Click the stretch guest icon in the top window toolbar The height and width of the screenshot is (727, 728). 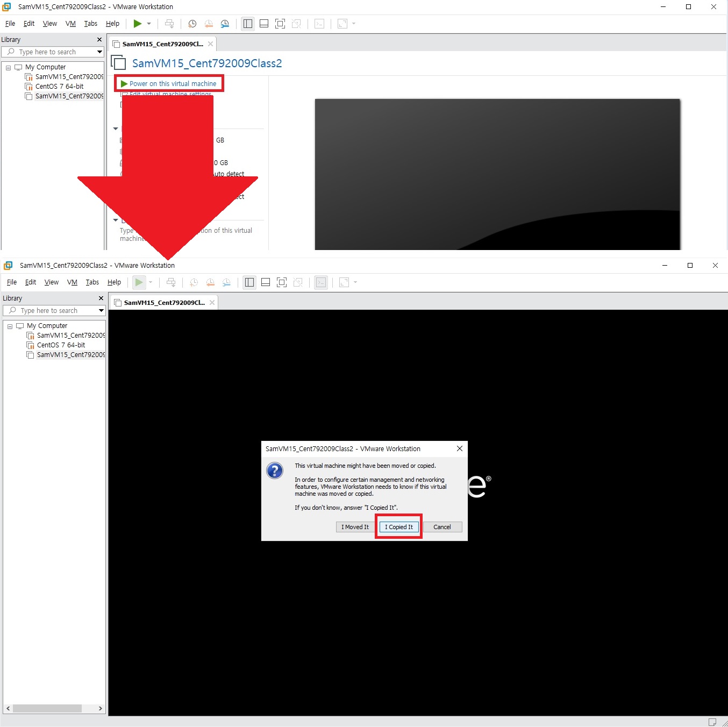coord(342,24)
